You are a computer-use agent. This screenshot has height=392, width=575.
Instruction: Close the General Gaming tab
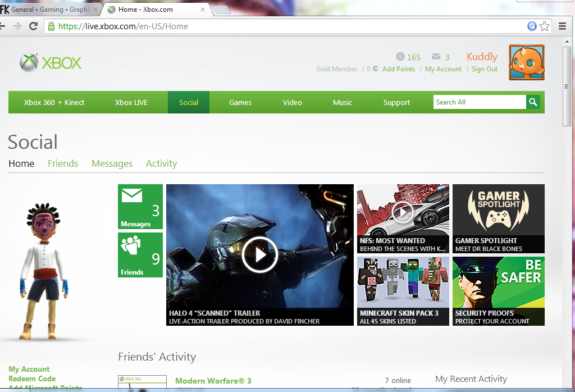(95, 10)
